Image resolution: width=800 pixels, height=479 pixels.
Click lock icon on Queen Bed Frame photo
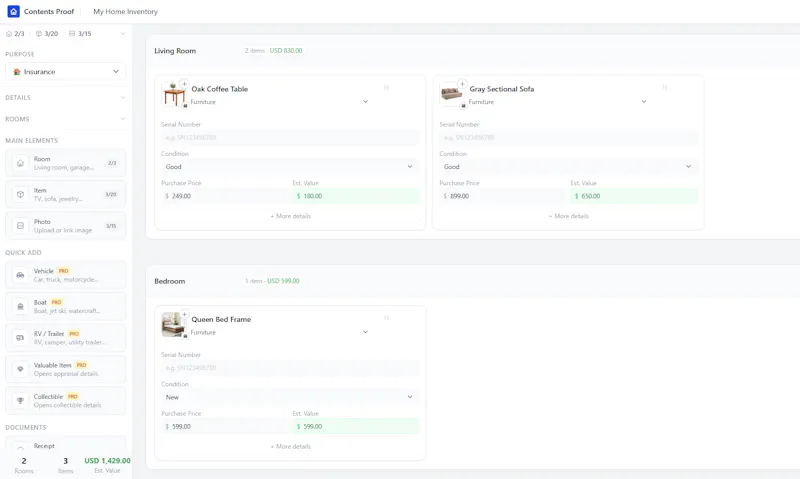pyautogui.click(x=185, y=336)
